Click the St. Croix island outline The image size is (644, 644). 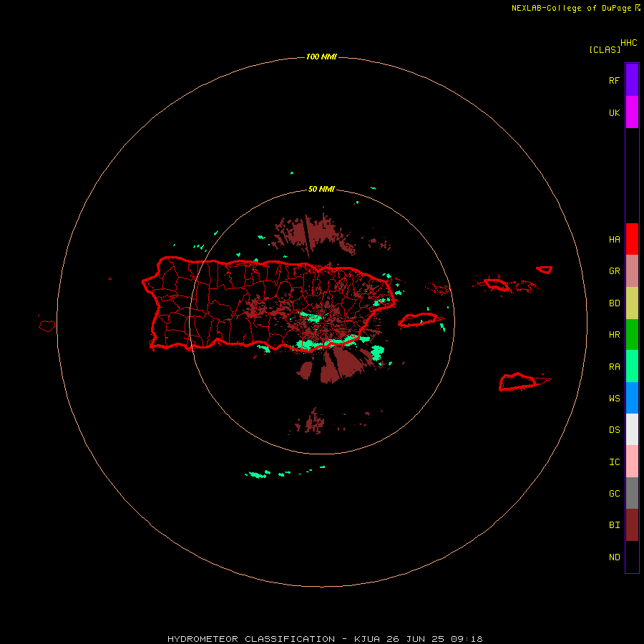tap(518, 382)
